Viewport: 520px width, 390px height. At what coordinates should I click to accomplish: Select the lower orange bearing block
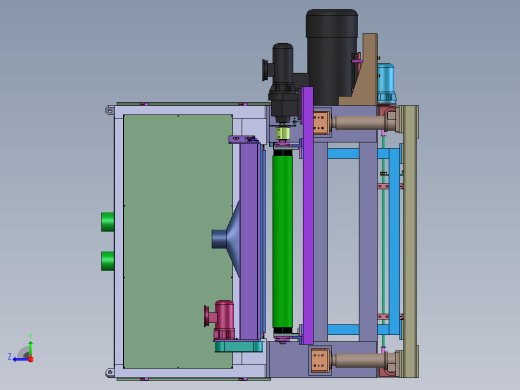pos(319,360)
